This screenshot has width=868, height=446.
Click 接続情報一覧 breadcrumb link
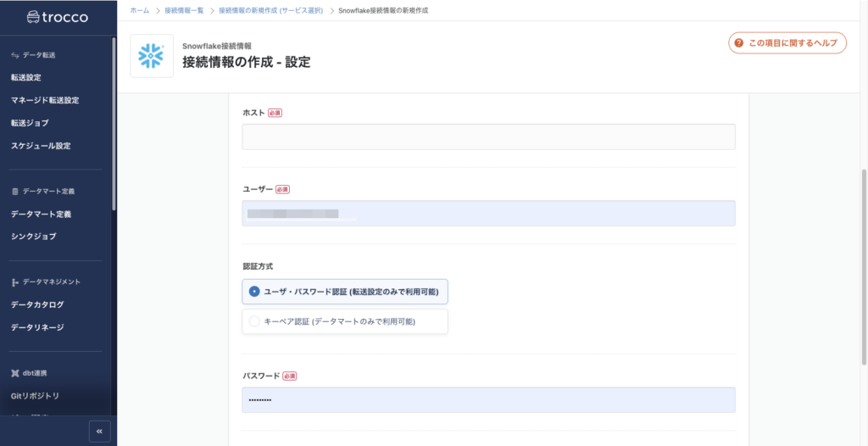pos(184,10)
